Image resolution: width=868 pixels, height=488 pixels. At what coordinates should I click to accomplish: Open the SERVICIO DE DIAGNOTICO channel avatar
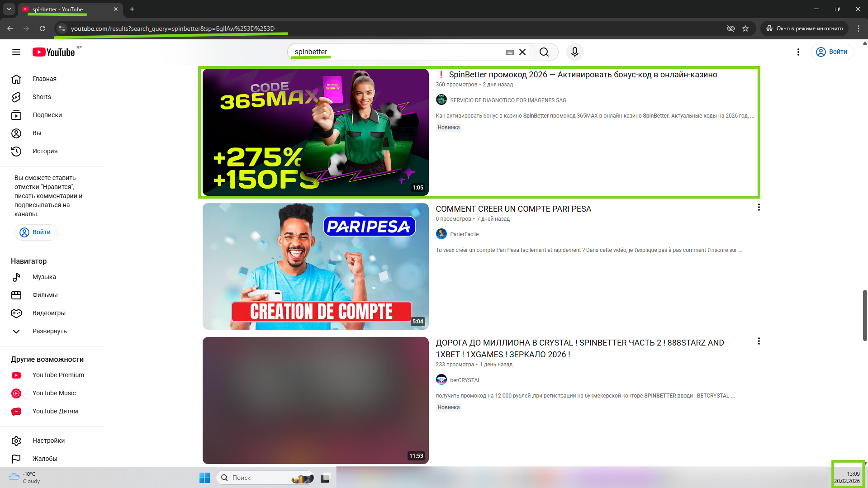[x=441, y=100]
